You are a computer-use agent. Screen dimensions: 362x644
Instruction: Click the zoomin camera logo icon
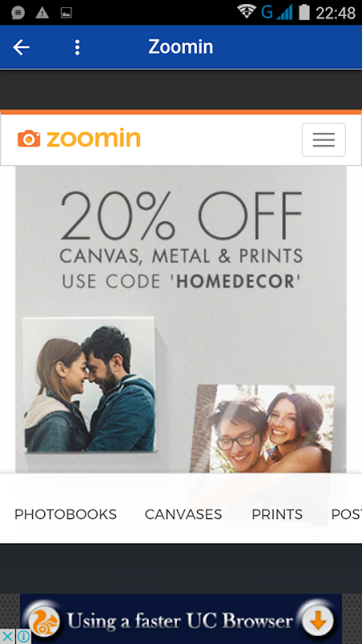pos(29,138)
